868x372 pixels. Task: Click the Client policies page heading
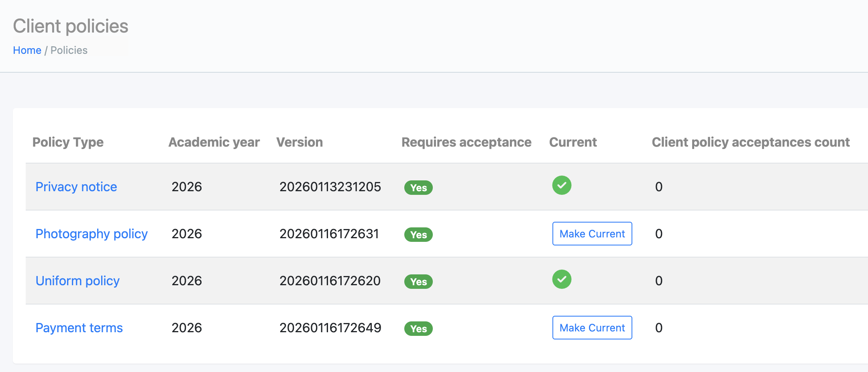click(71, 26)
